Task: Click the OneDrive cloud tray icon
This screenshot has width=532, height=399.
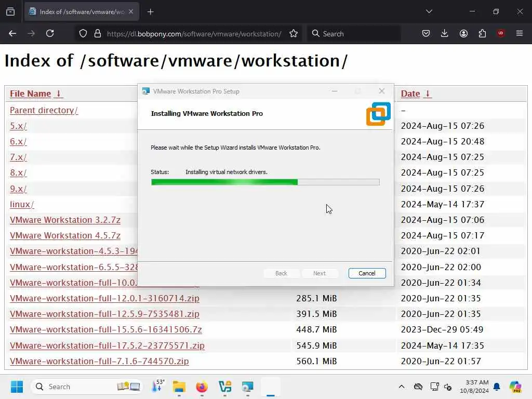Action: coord(418,387)
